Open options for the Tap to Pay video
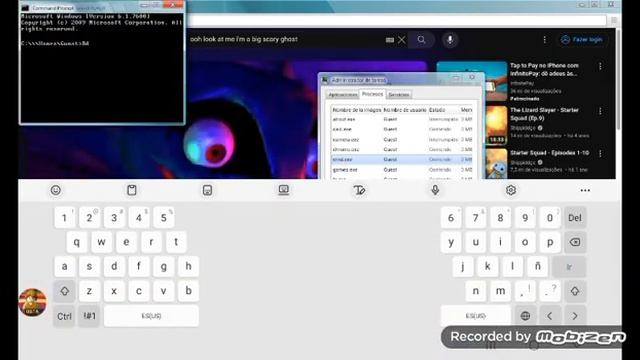This screenshot has width=640, height=360. 600,67
